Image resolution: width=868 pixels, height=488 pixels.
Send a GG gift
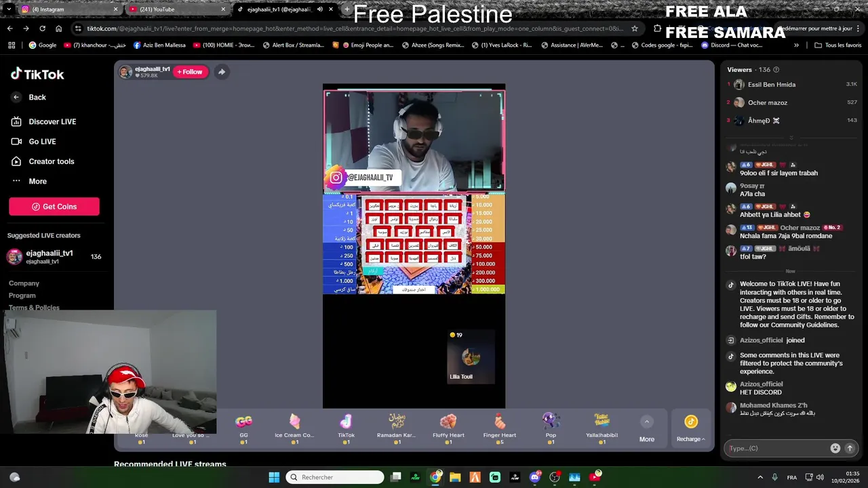(243, 428)
